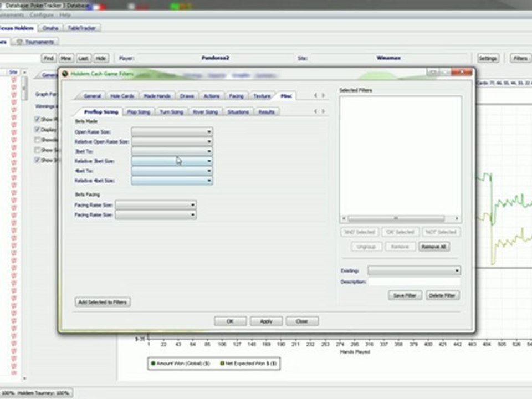Open the Open Raise Size dropdown

point(172,132)
